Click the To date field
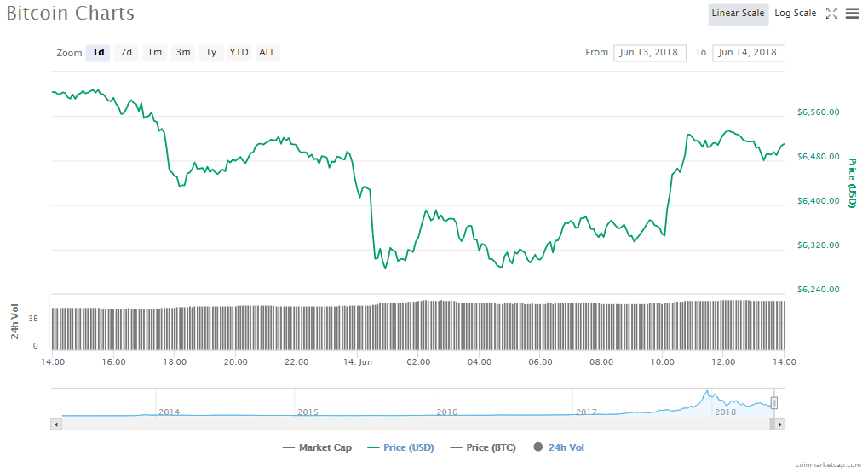 [x=748, y=53]
